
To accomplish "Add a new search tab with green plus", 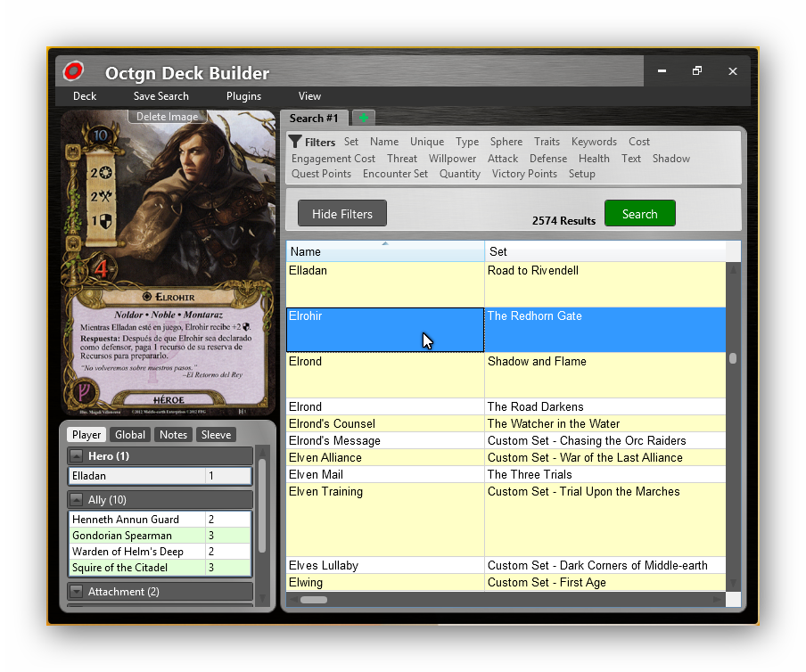I will [x=364, y=119].
